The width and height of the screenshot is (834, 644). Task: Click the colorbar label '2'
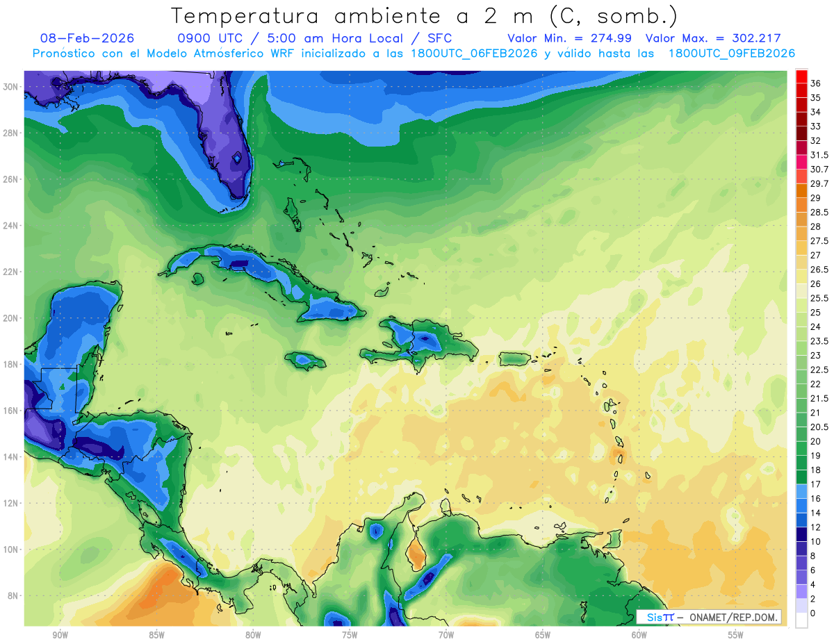pyautogui.click(x=813, y=599)
